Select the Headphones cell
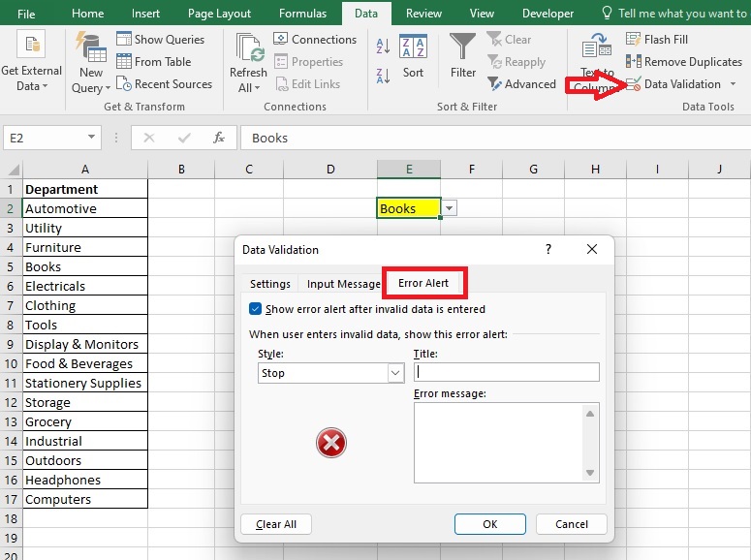The height and width of the screenshot is (560, 751). point(85,480)
